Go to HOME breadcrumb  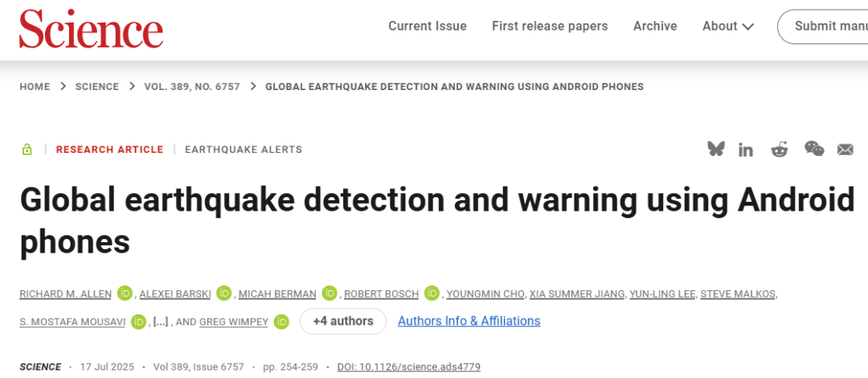click(35, 87)
